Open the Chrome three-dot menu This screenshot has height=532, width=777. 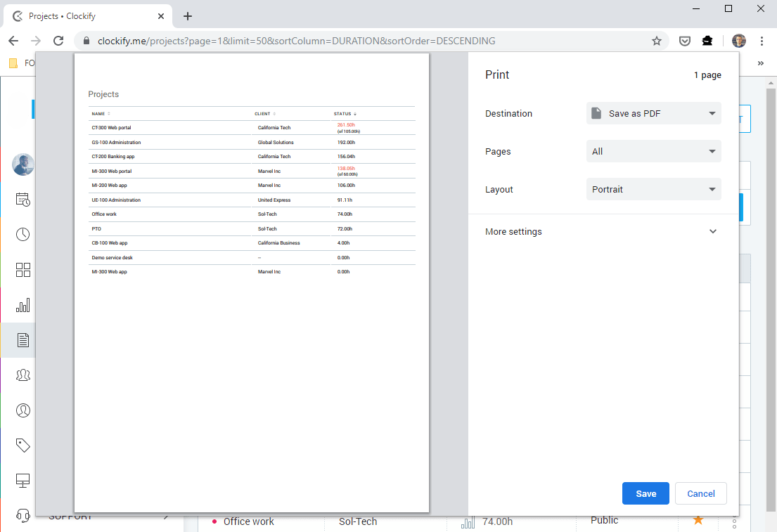click(762, 41)
